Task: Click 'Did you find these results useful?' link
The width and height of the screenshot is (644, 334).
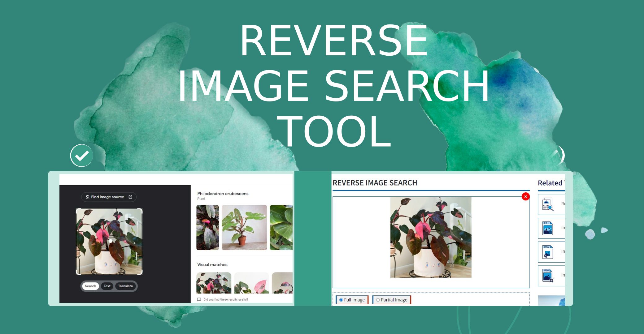Action: click(226, 299)
